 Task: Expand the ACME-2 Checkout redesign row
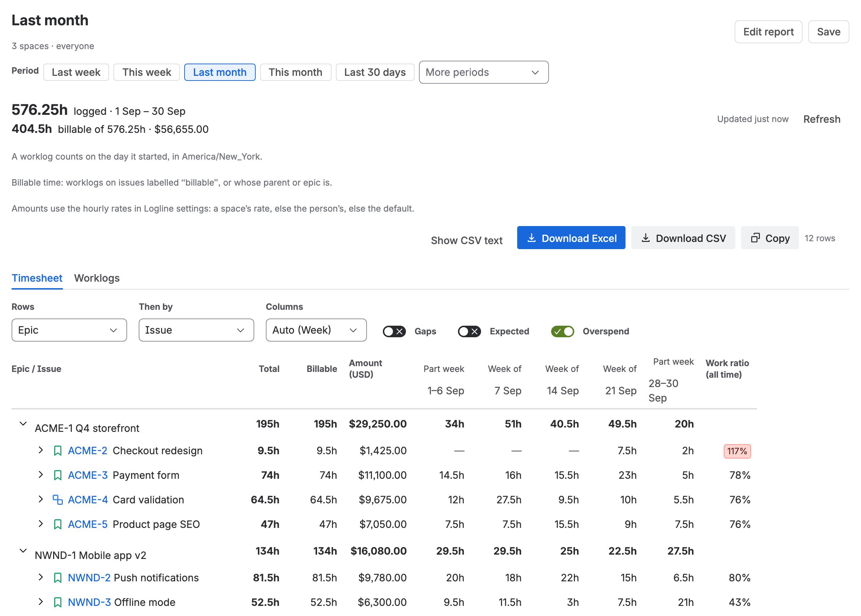tap(40, 450)
